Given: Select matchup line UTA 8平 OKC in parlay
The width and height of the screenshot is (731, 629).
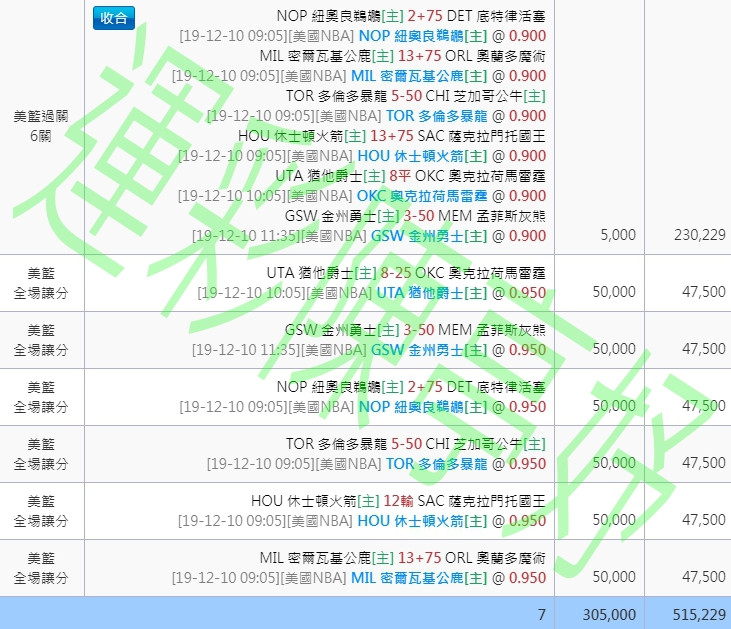Looking at the screenshot, I should click(x=411, y=176).
